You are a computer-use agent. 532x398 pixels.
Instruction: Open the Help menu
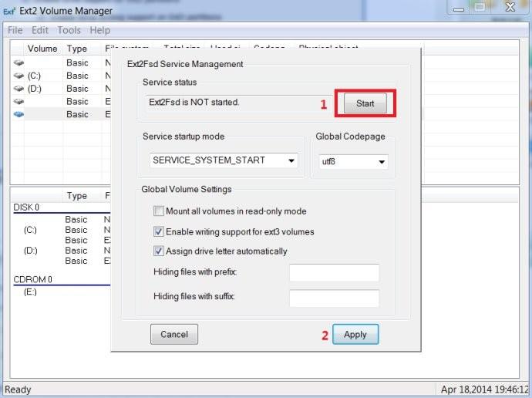(99, 30)
